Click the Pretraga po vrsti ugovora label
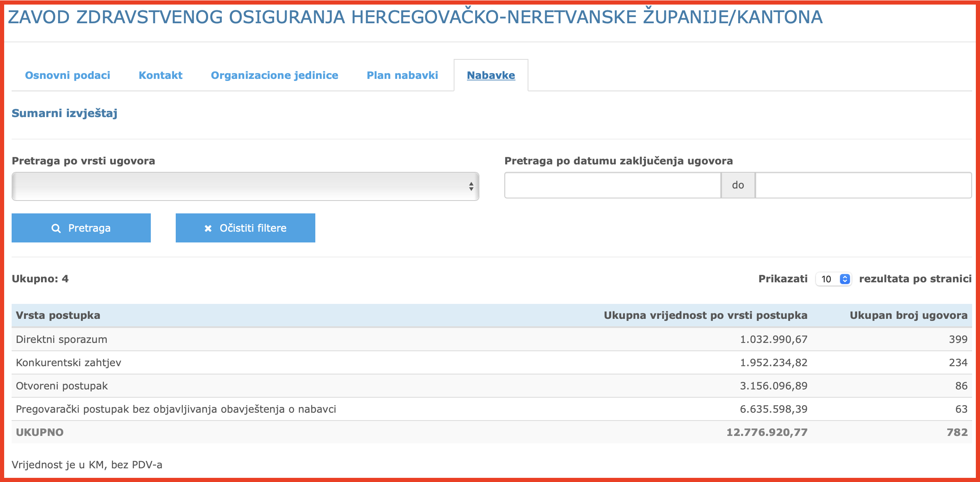 [84, 161]
